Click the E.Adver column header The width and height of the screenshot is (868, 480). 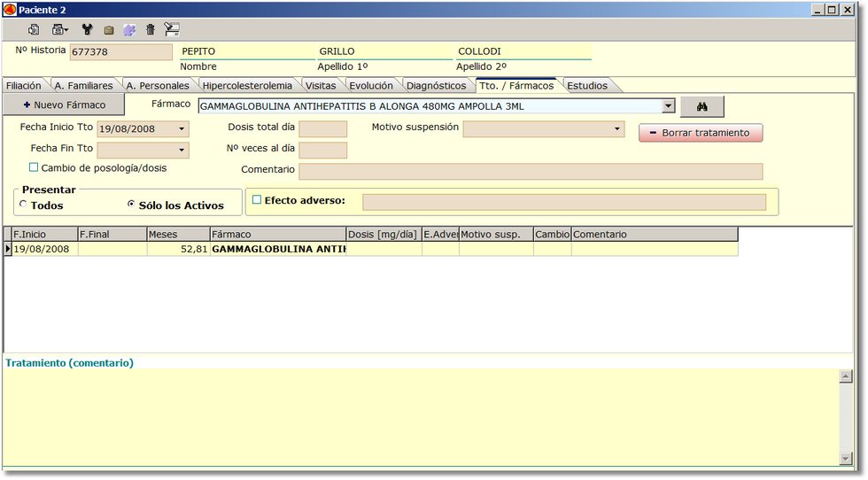[441, 234]
